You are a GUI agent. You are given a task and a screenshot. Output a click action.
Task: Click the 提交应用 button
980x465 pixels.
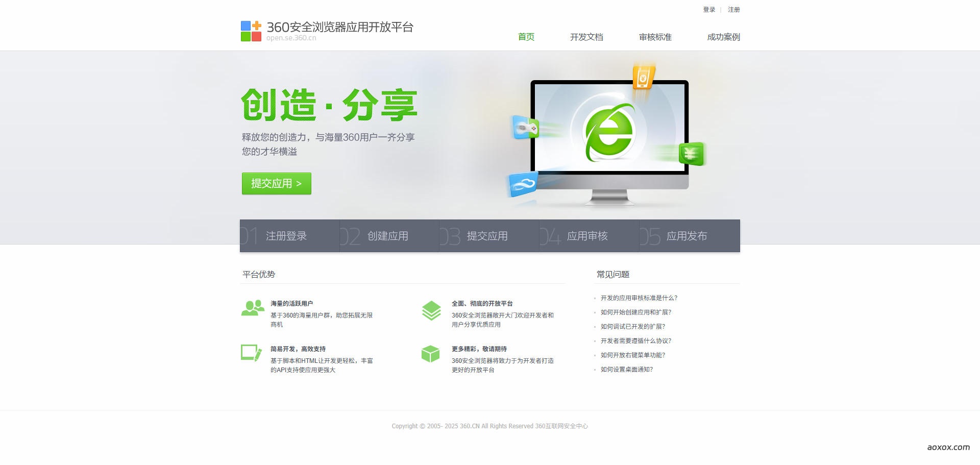(276, 183)
